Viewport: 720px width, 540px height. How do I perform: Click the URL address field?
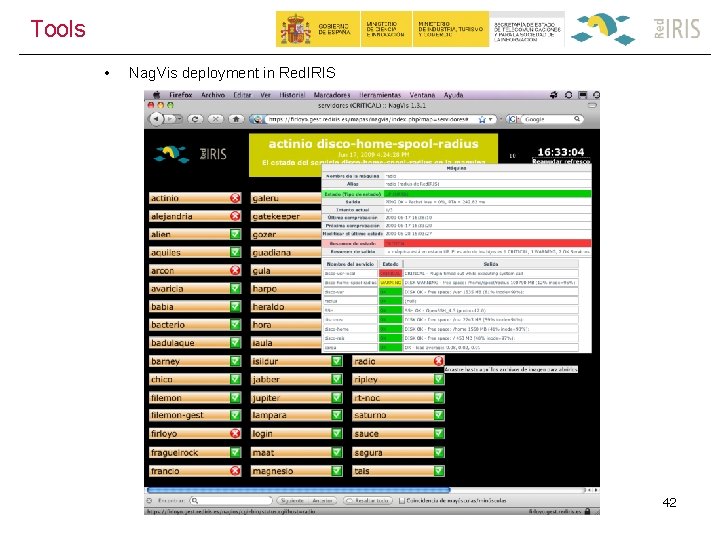coord(372,119)
